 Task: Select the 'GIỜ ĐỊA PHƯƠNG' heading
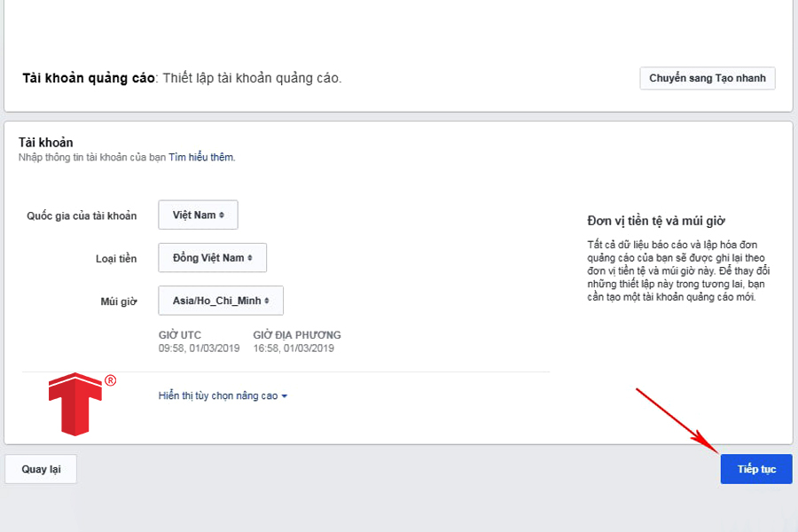point(297,335)
